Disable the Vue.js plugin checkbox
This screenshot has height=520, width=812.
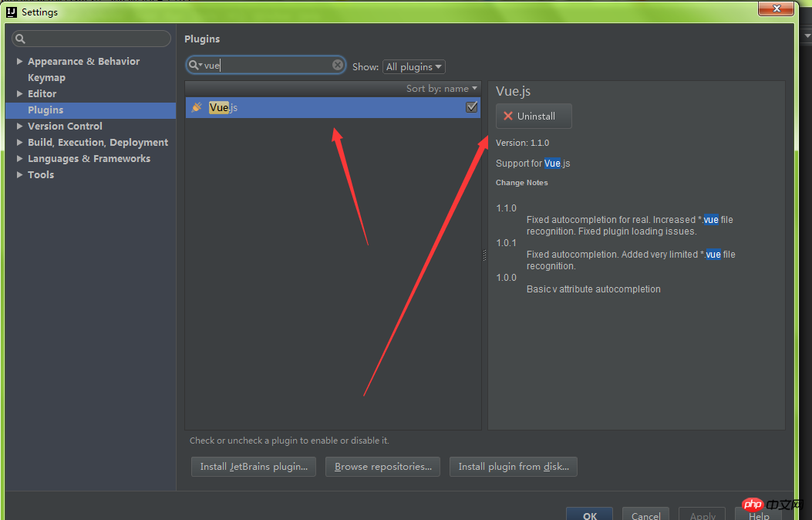point(471,107)
